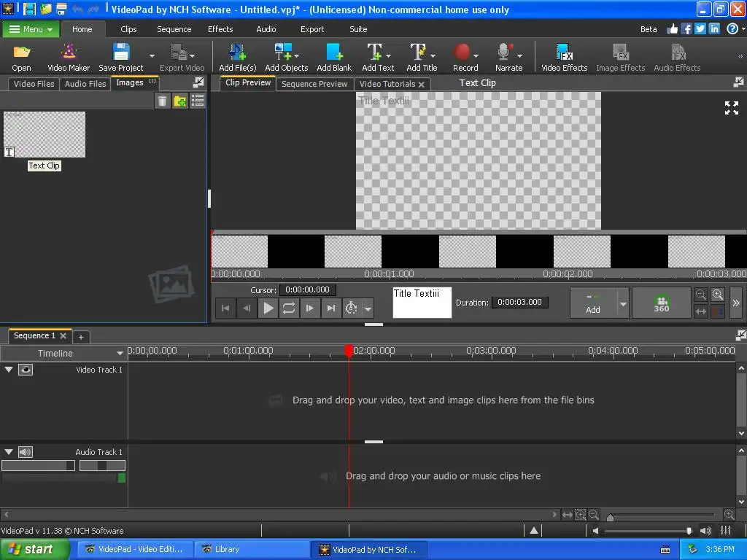Viewport: 747px width, 560px height.
Task: Close the Sequence 1 tab
Action: tap(63, 335)
